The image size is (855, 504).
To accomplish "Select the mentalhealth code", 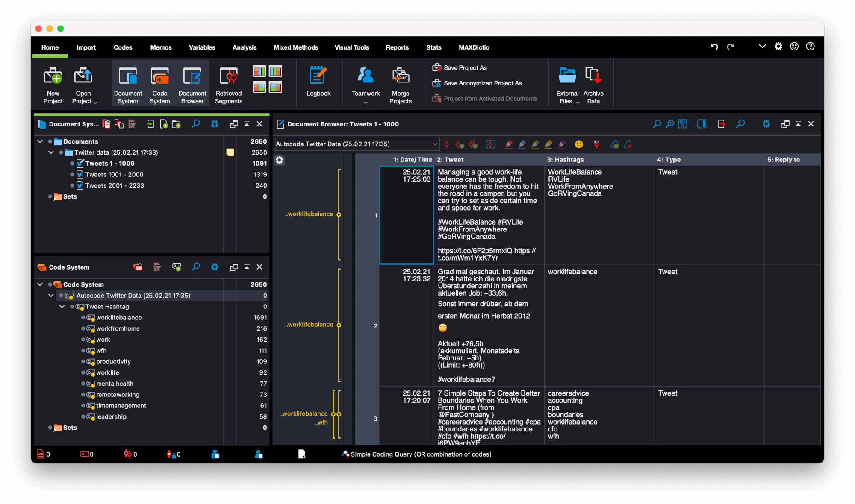I will pyautogui.click(x=115, y=384).
